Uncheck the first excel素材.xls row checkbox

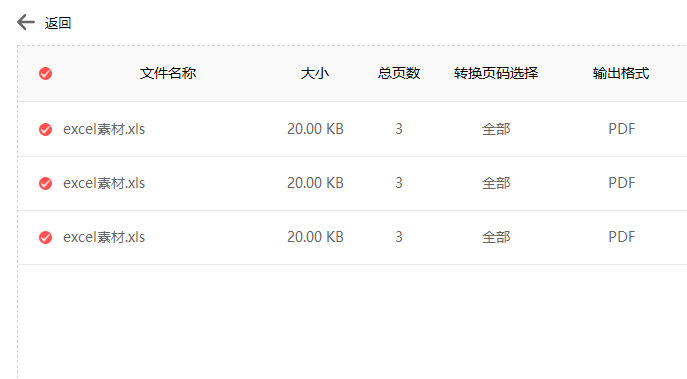(46, 129)
